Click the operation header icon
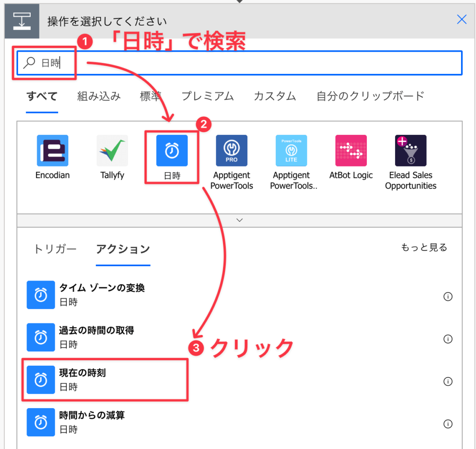Viewport: 476px width, 449px height. pos(22,21)
